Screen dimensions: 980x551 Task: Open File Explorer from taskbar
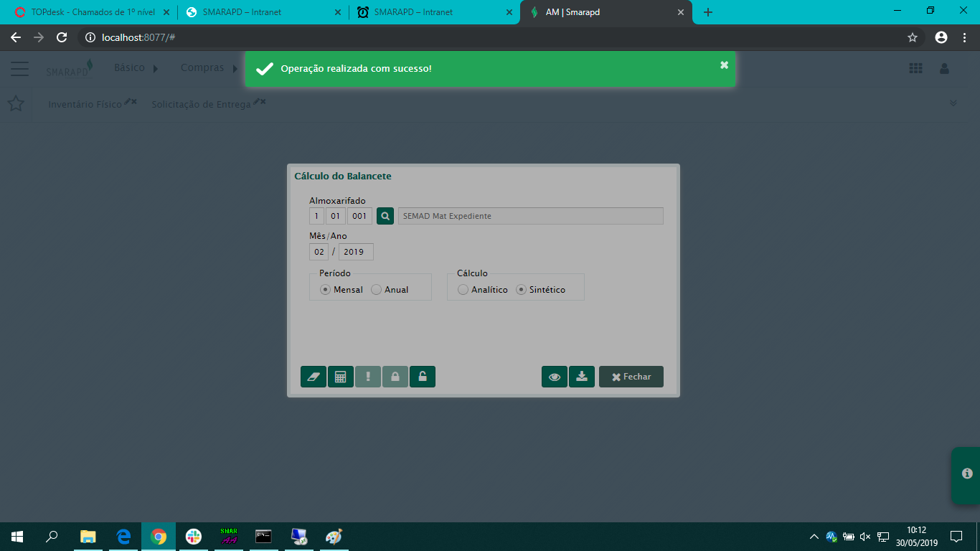click(x=88, y=537)
